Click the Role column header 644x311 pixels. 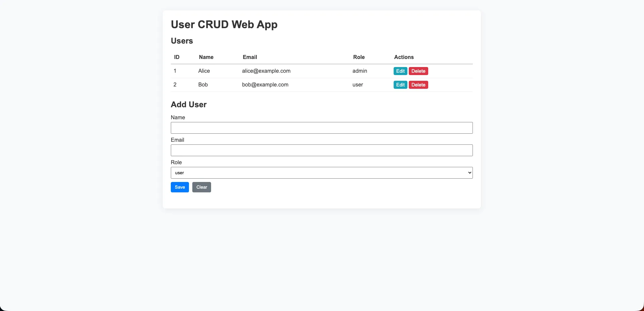coord(359,57)
